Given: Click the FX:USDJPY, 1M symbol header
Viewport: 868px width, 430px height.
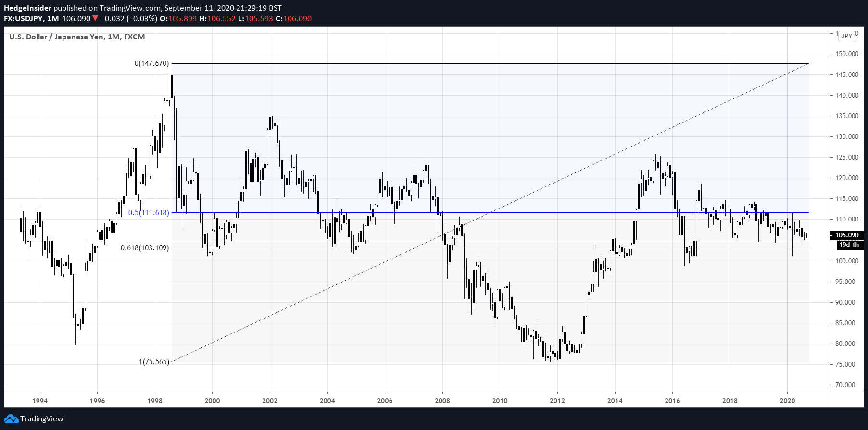Looking at the screenshot, I should (x=31, y=19).
